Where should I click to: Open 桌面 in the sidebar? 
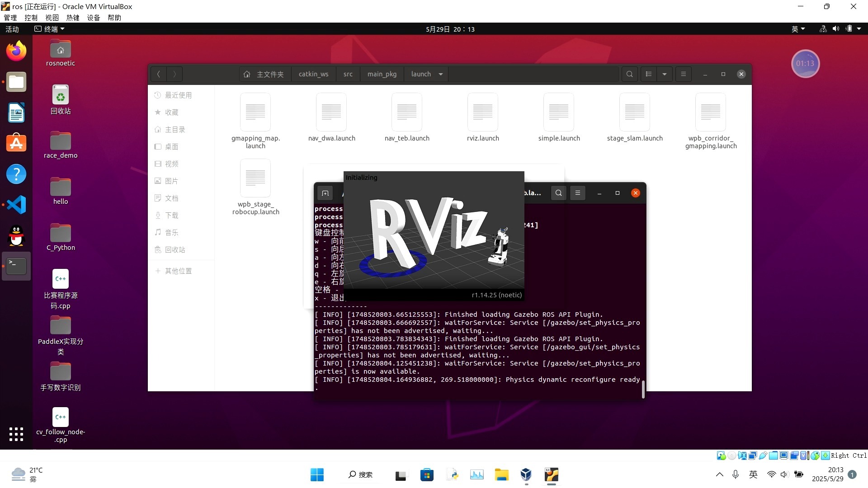coord(181,147)
